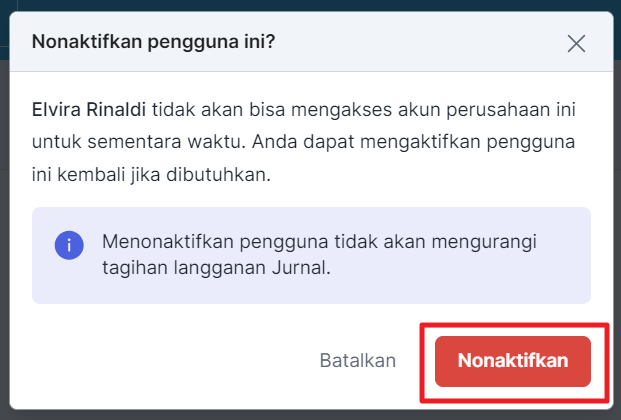Viewport: 621px width, 420px height.
Task: Click the dimmed backdrop left of the dialog
Action: point(4,238)
